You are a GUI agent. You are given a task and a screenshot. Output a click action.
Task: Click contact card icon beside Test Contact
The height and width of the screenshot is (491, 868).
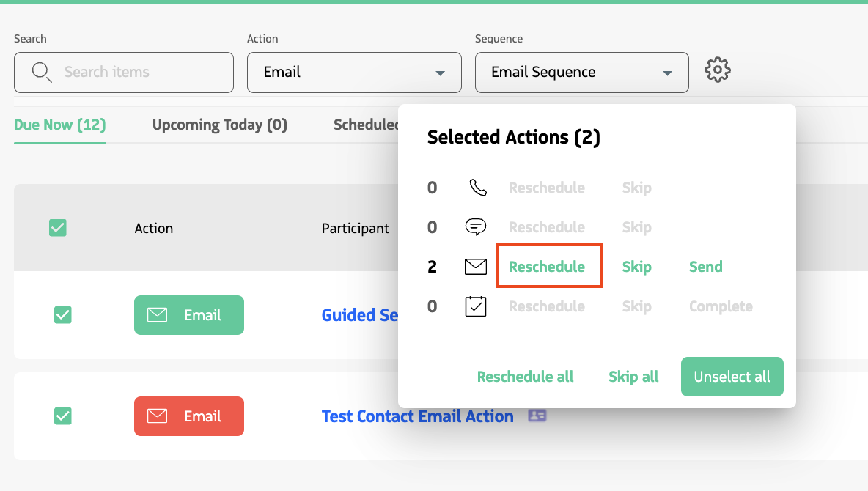(537, 416)
